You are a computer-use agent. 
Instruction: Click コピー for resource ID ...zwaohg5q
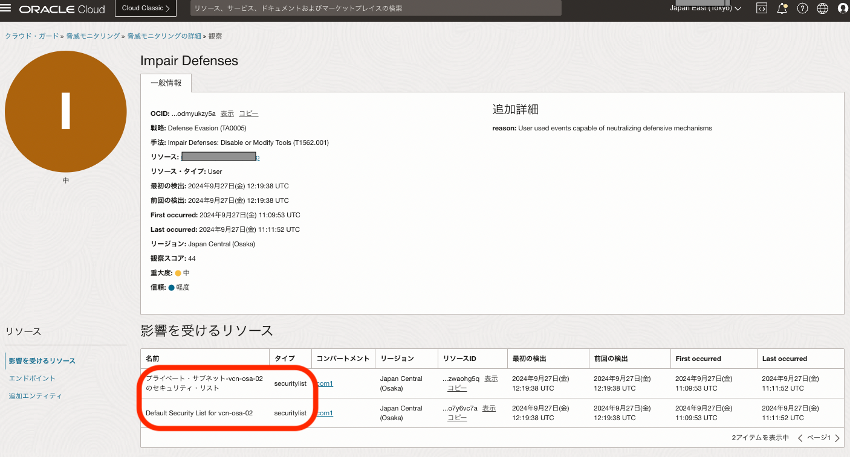pyautogui.click(x=457, y=388)
